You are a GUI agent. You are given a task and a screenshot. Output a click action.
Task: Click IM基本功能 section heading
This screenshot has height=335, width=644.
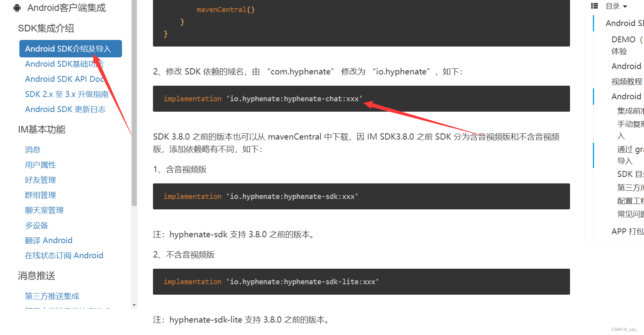42,130
